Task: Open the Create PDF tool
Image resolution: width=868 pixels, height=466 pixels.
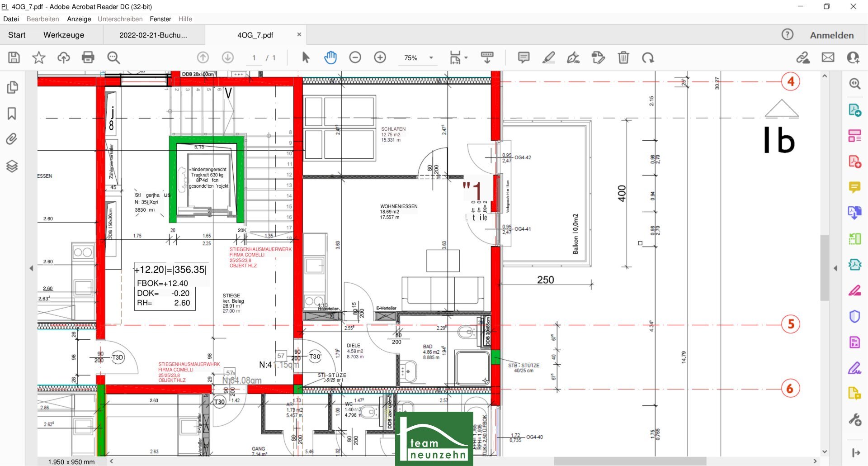Action: point(854,162)
